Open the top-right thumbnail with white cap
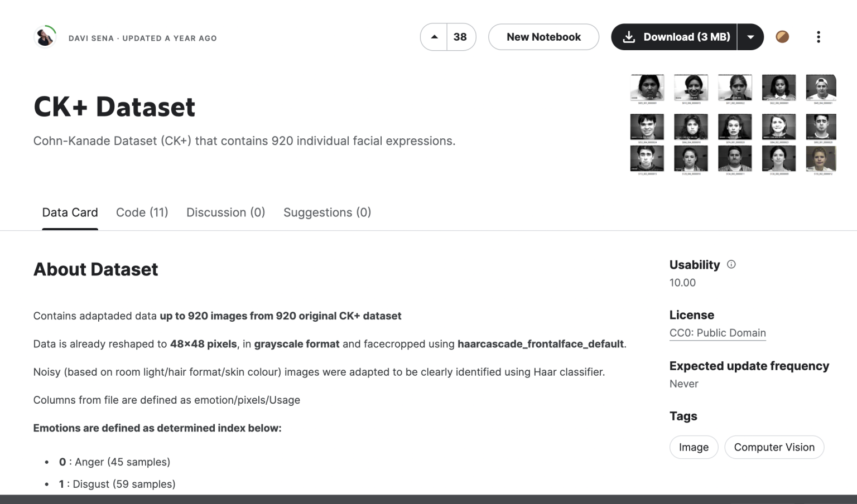 click(x=821, y=88)
